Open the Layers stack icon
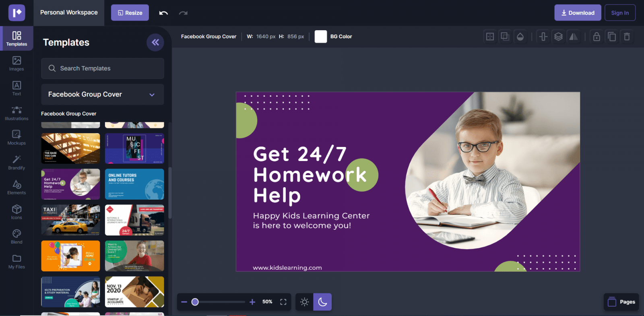The image size is (644, 316). [x=558, y=37]
